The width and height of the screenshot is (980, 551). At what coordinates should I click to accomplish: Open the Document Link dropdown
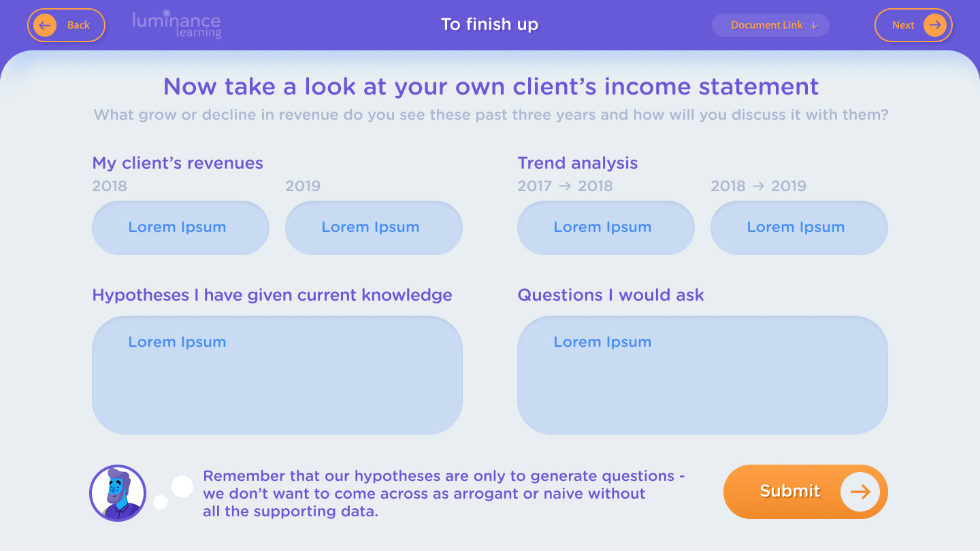770,25
